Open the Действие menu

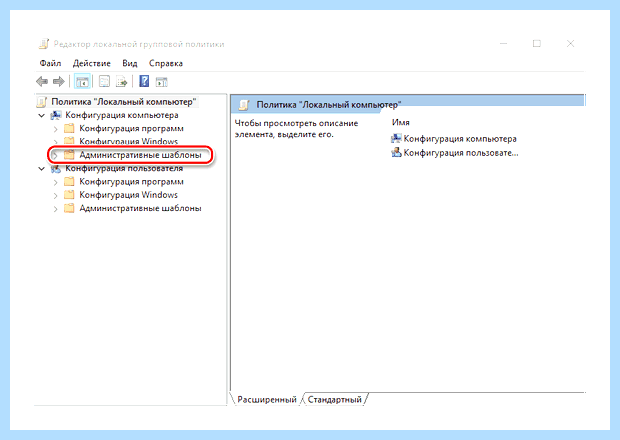point(92,63)
